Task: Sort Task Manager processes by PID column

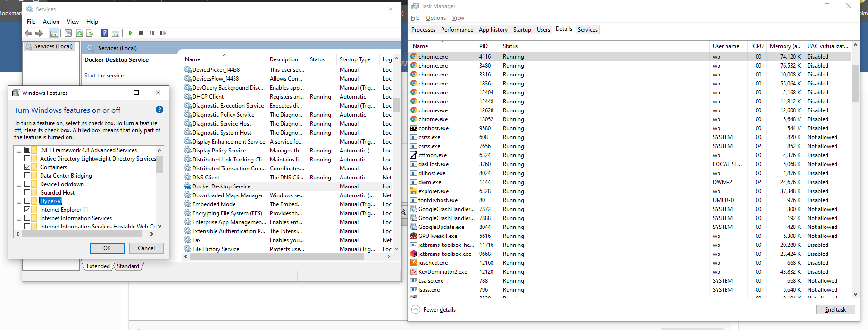Action: click(x=488, y=46)
